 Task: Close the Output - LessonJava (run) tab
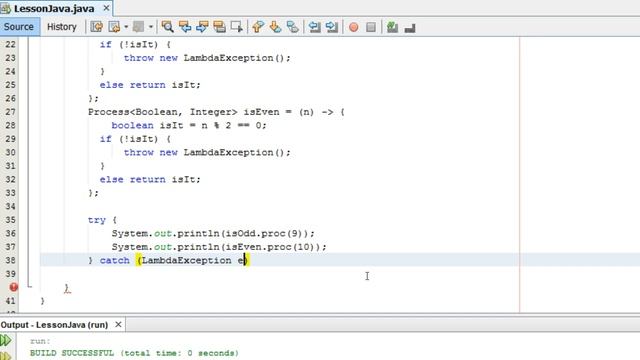coord(118,324)
